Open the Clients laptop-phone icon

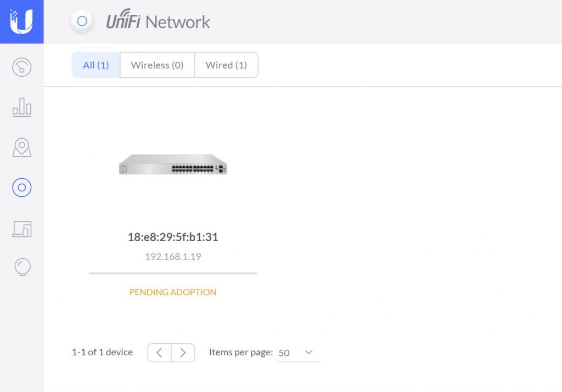click(22, 229)
